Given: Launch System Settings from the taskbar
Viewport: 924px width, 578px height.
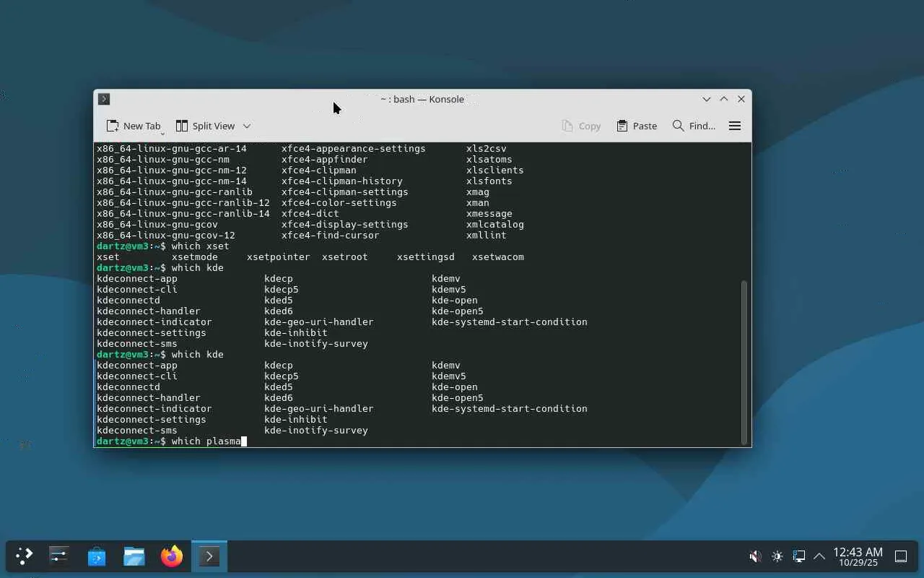Looking at the screenshot, I should coord(59,556).
